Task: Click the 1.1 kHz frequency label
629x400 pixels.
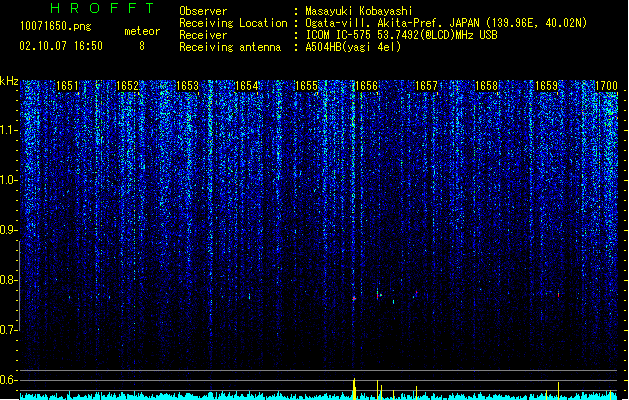Action: pos(8,130)
